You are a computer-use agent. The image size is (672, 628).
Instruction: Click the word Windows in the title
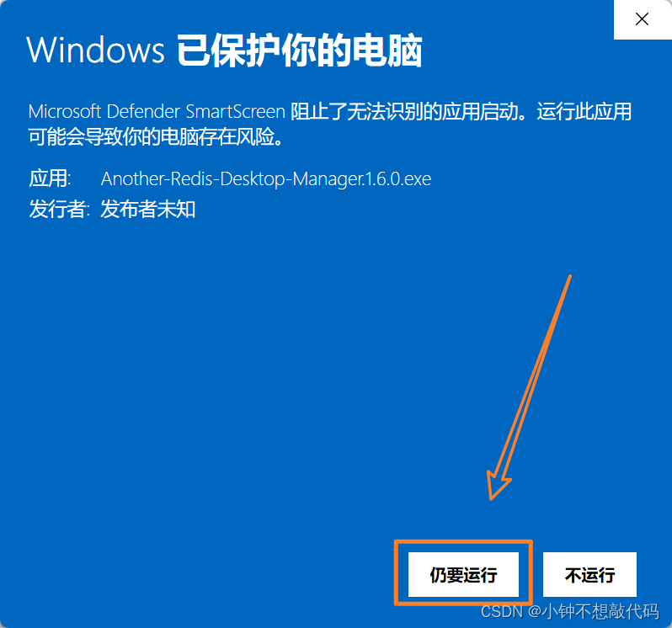point(95,51)
